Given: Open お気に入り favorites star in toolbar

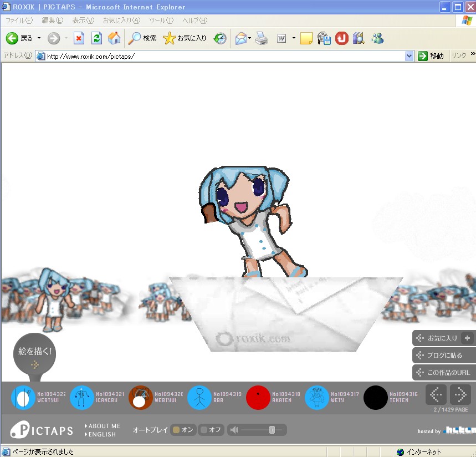Looking at the screenshot, I should 185,38.
